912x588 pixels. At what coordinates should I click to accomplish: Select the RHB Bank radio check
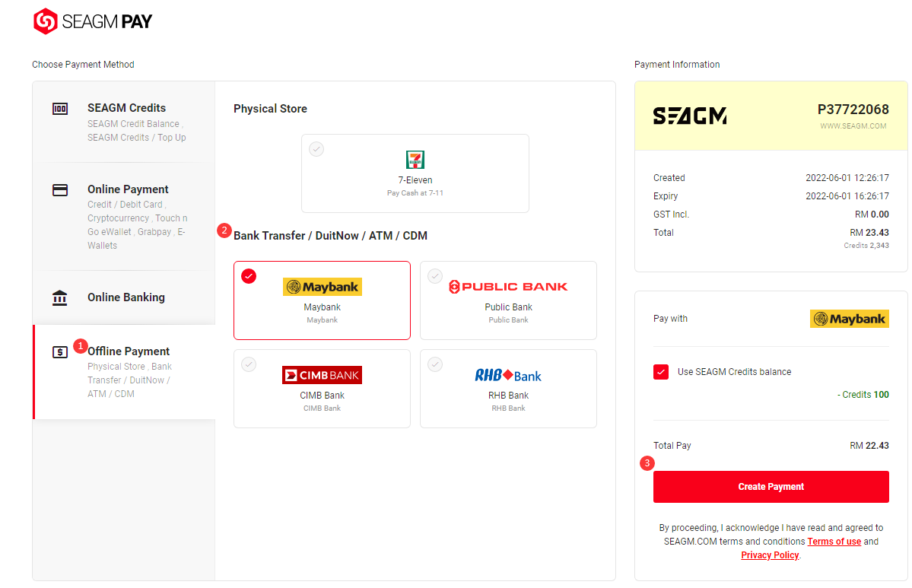435,364
